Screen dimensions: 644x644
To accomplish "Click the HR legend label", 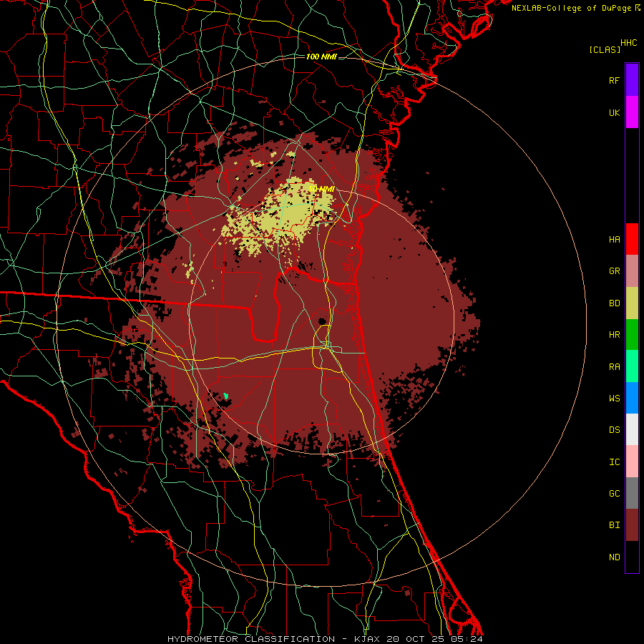I will (614, 335).
